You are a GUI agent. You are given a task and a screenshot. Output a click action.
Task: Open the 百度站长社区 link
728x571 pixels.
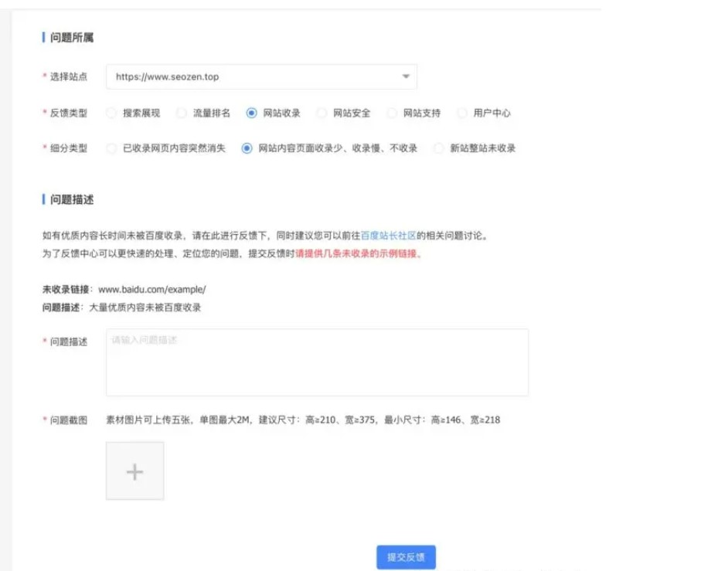coord(388,236)
